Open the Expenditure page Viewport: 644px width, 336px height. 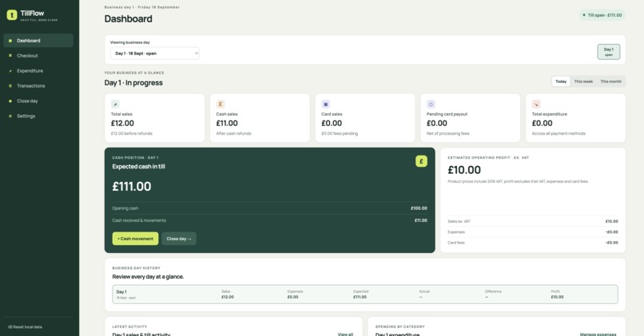click(38, 71)
